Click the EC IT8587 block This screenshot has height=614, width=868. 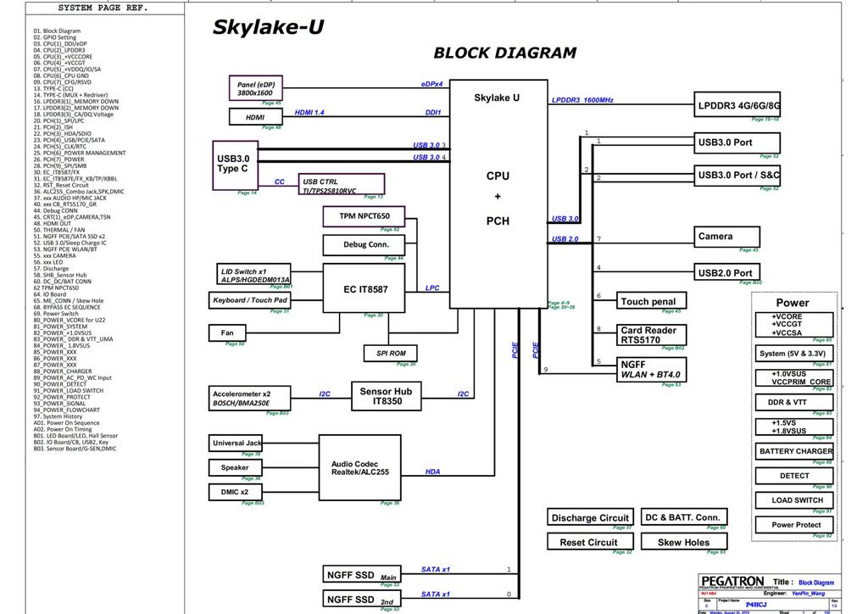click(364, 288)
